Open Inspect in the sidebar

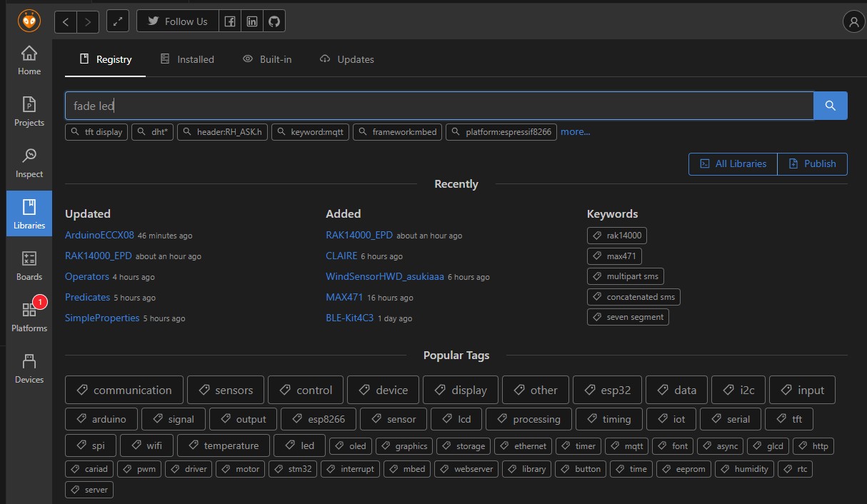[x=29, y=163]
